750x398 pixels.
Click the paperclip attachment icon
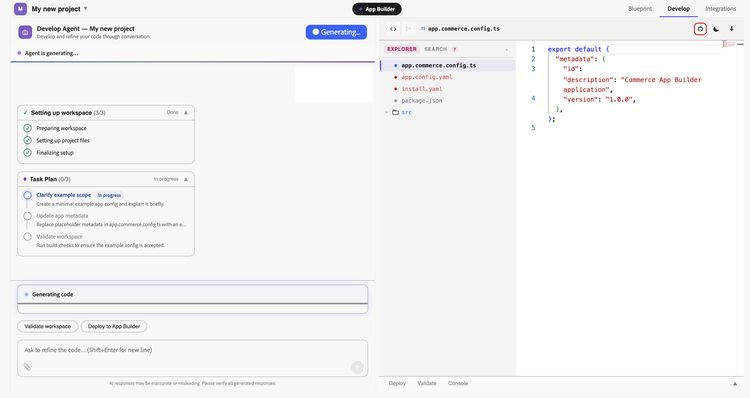point(27,367)
